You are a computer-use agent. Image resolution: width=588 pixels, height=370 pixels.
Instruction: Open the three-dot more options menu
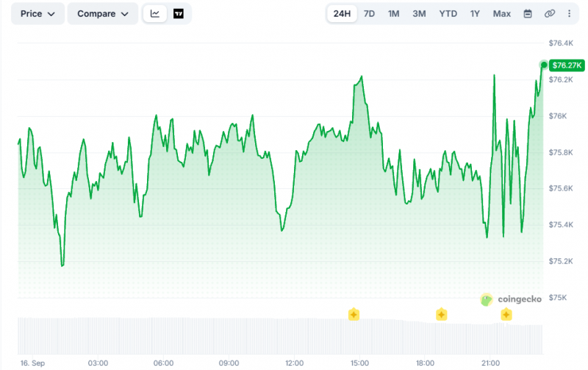tap(569, 14)
